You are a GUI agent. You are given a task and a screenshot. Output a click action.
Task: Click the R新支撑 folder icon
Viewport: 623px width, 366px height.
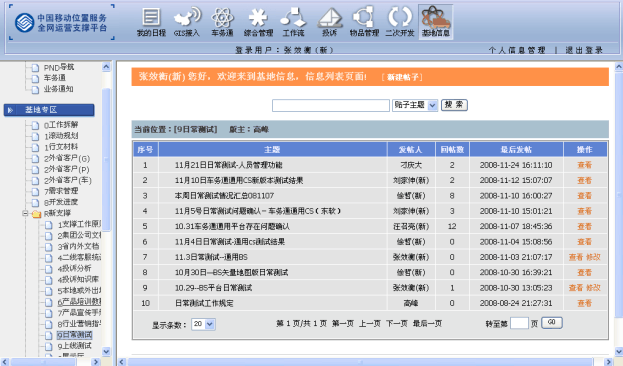coord(36,214)
